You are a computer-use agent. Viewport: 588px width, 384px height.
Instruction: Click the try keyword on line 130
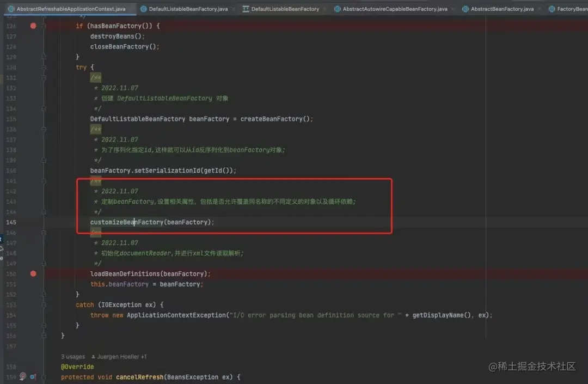click(x=81, y=68)
